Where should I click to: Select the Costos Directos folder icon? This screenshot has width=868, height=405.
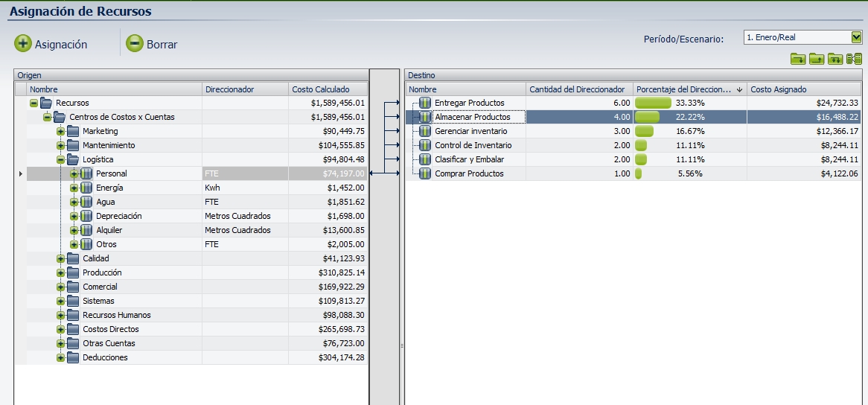pyautogui.click(x=73, y=329)
